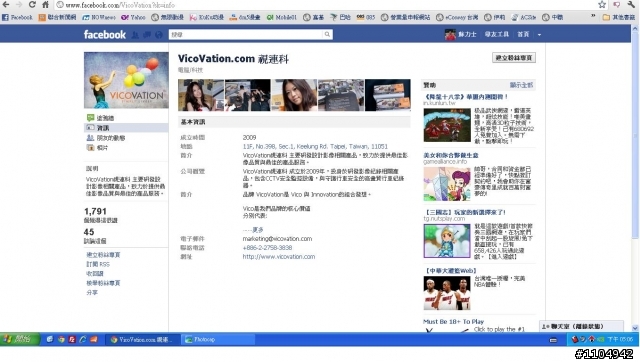Click the sponsored show-all link
Image resolution: width=640 pixels, height=362 pixels.
coord(521,85)
